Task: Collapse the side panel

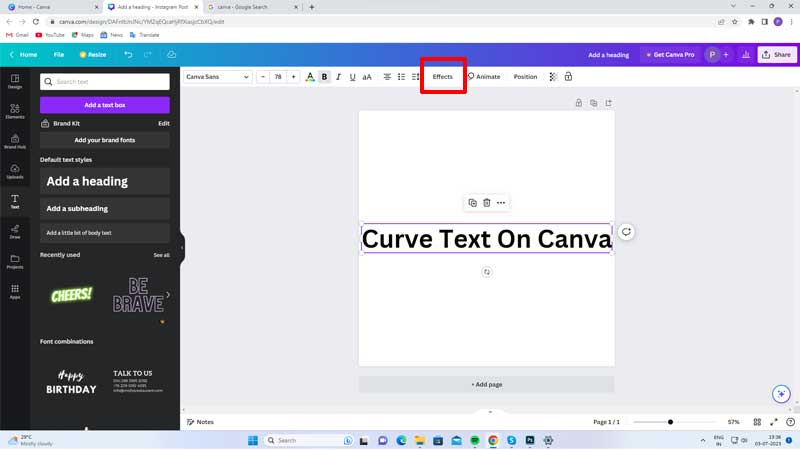Action: pos(182,248)
